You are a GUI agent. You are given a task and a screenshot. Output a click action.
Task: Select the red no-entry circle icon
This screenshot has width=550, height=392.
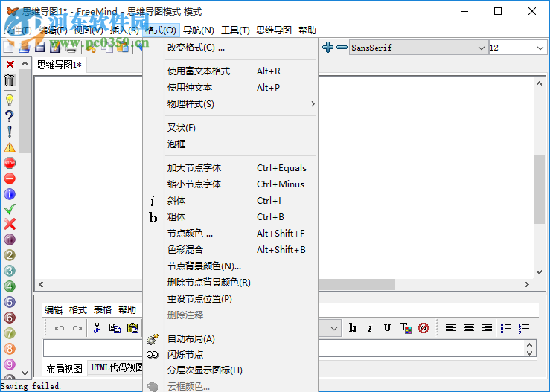(x=10, y=179)
